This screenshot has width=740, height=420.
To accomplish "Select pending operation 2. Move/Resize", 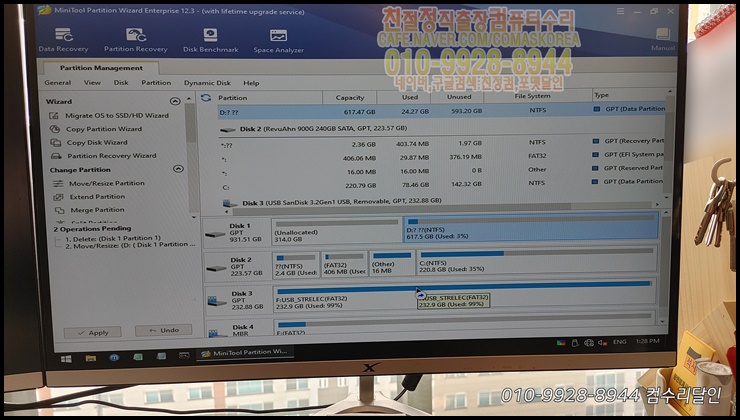I will (x=130, y=245).
